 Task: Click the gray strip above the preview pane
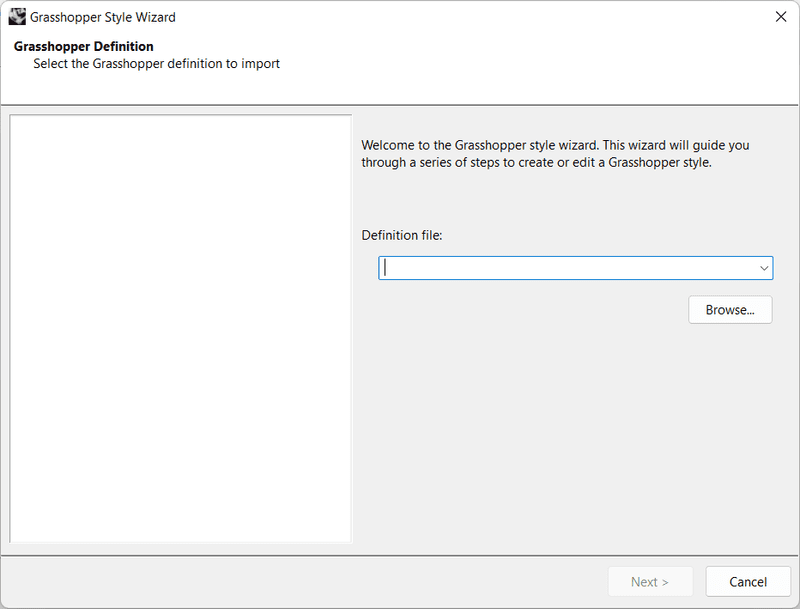point(180,110)
